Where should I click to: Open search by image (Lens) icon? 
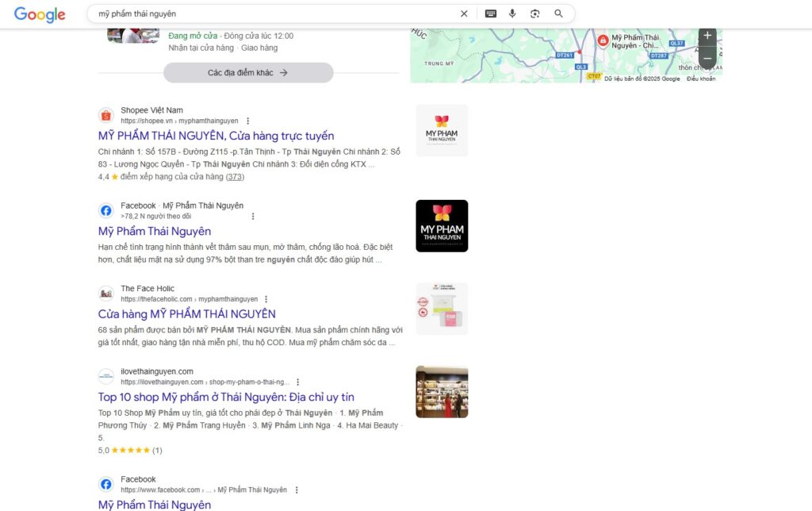tap(535, 13)
